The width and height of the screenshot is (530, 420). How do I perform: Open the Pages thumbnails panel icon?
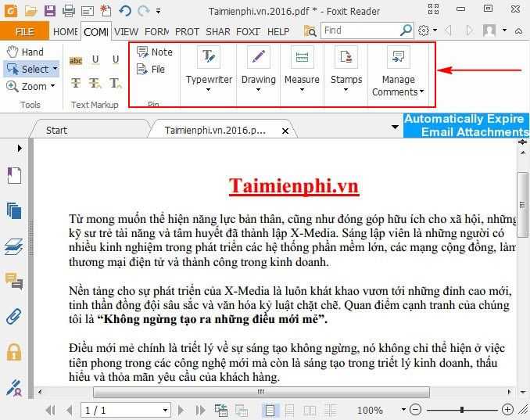pyautogui.click(x=14, y=211)
